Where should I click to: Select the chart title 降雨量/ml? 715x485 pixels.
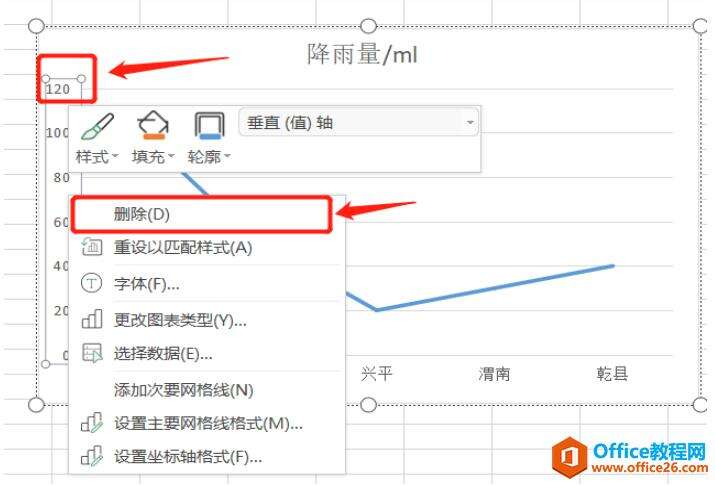363,54
